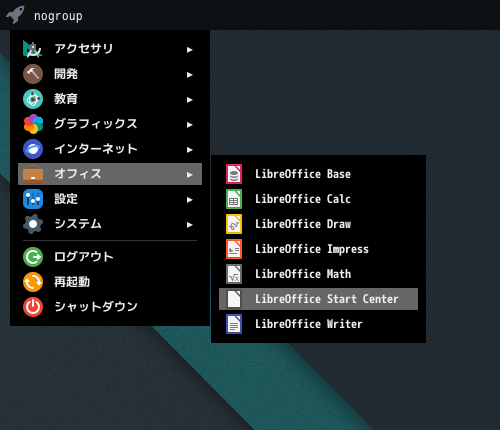Expand the システム submenu arrow

pos(189,225)
